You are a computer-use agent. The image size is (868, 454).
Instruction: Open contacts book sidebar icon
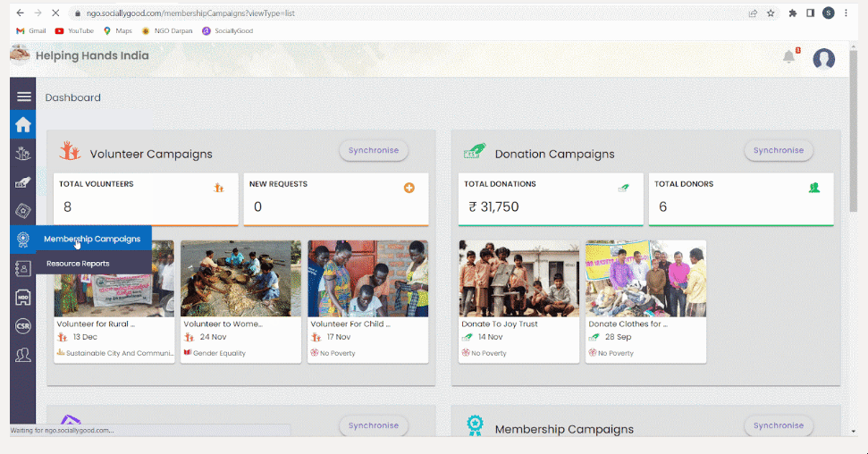click(x=22, y=268)
